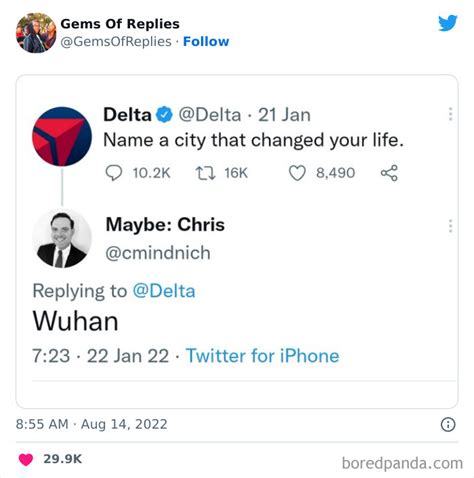Click Delta's verified blue checkmark badge
Screen dimensions: 474x478
tap(164, 115)
